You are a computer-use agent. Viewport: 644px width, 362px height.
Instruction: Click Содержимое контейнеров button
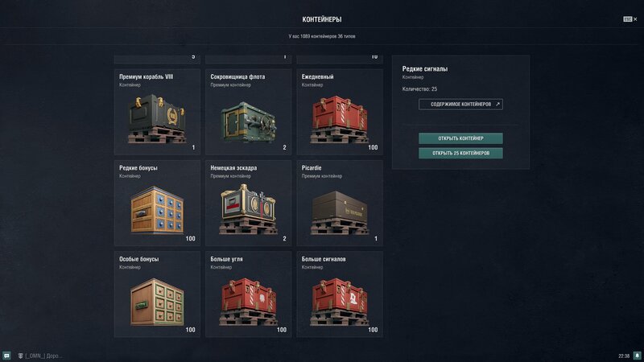click(460, 105)
